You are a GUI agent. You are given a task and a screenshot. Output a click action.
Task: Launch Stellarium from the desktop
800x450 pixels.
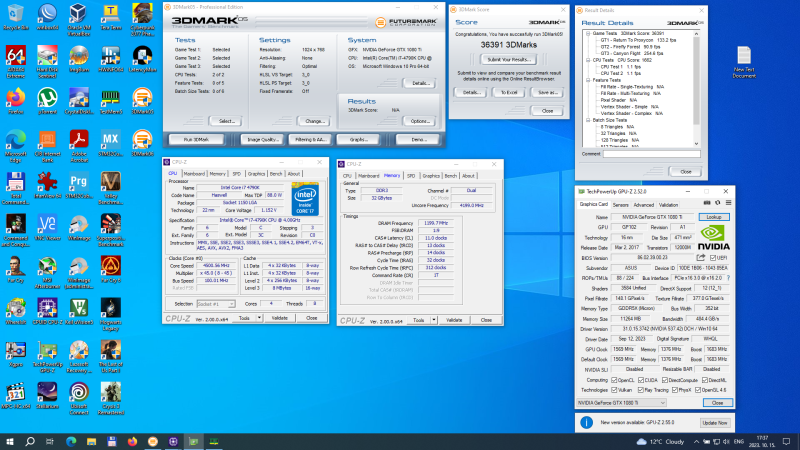point(47,395)
